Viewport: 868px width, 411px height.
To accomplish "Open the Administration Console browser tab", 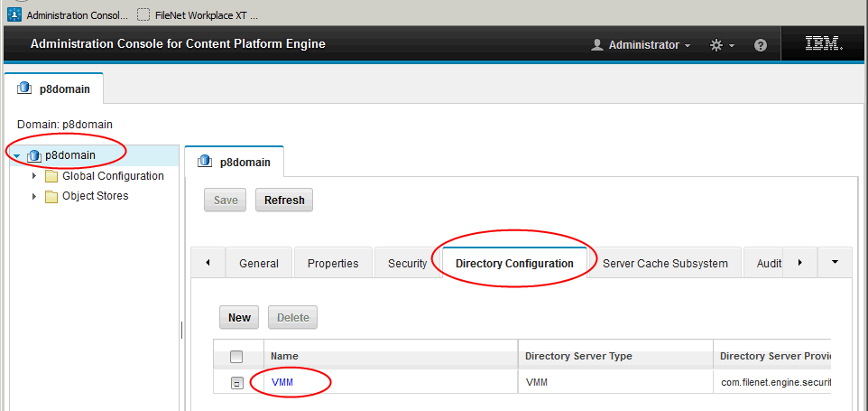I will (68, 14).
